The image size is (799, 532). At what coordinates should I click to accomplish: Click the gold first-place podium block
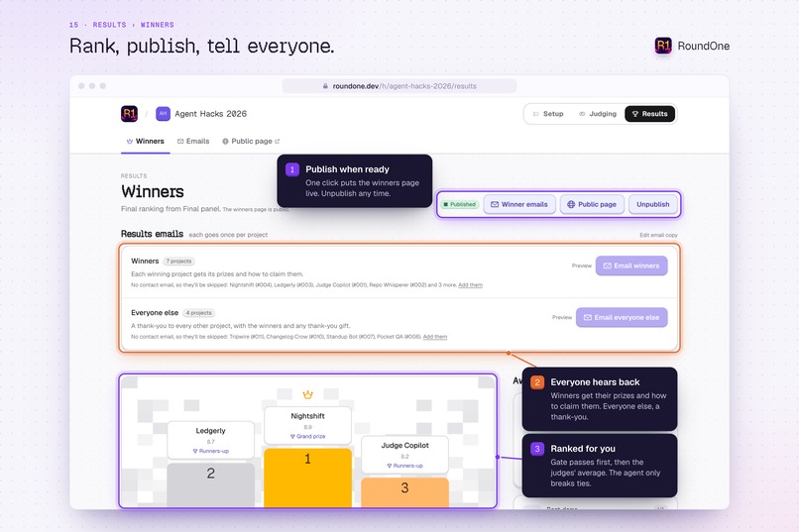point(307,478)
